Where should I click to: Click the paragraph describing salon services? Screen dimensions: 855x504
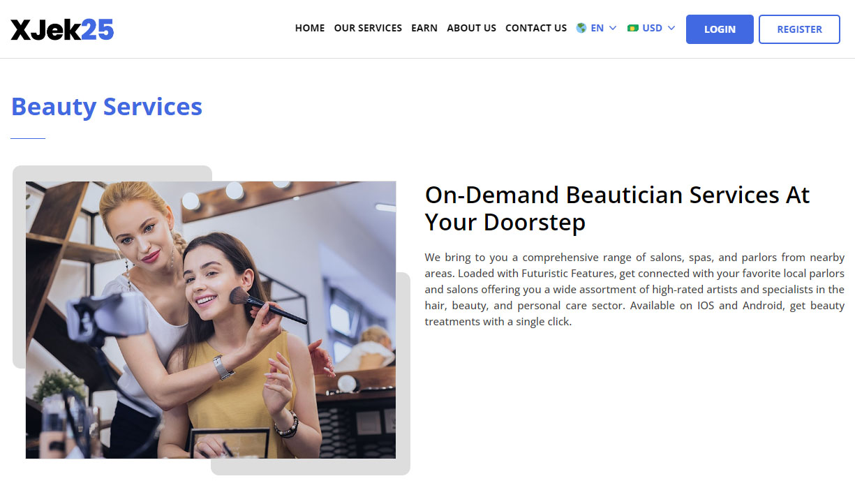[x=634, y=289]
